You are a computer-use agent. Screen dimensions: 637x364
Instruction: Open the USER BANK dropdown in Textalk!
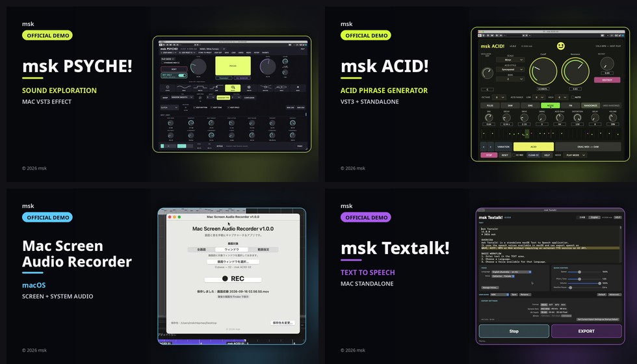[x=500, y=294]
